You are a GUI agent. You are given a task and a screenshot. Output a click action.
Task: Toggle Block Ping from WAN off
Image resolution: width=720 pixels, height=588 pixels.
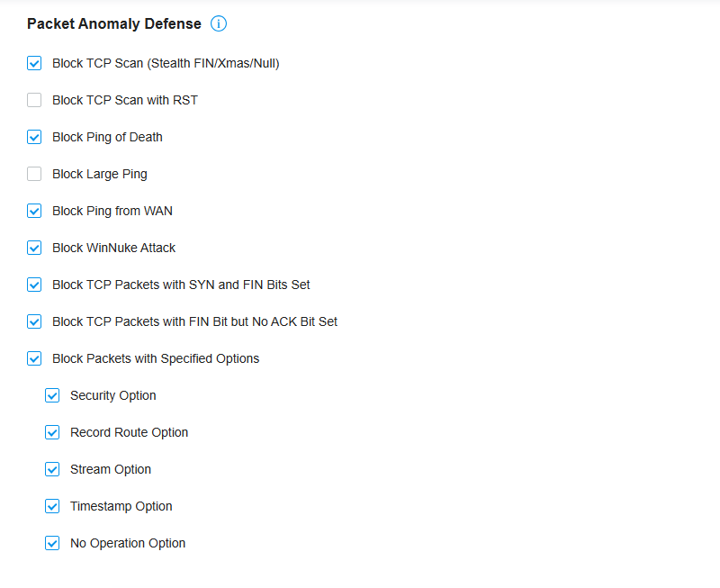(x=33, y=211)
